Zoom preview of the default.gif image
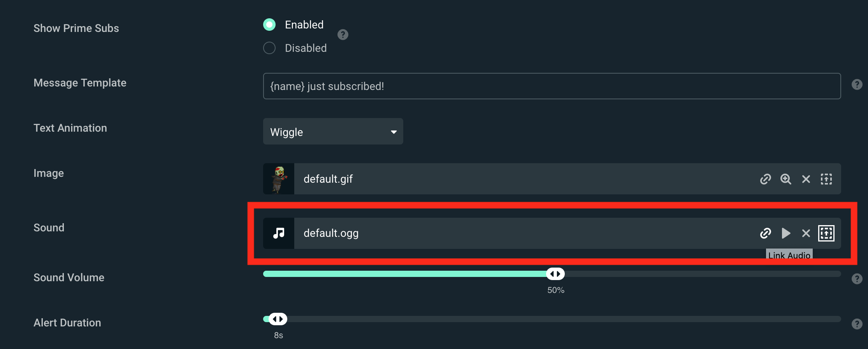This screenshot has width=868, height=349. click(785, 179)
